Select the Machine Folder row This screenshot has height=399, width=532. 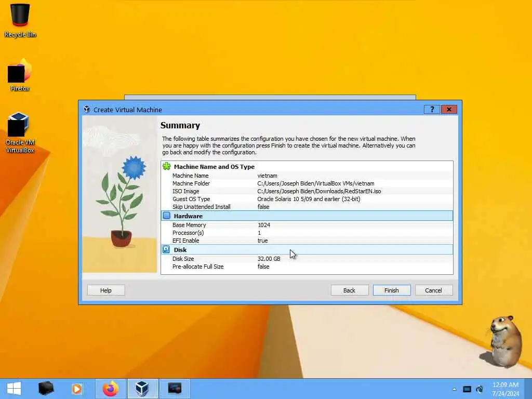coord(307,183)
